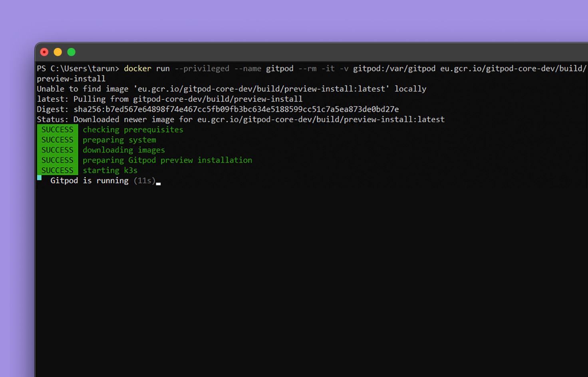Click the SUCCESS badge beside starting k3s
Viewport: 588px width, 377px height.
click(x=58, y=171)
